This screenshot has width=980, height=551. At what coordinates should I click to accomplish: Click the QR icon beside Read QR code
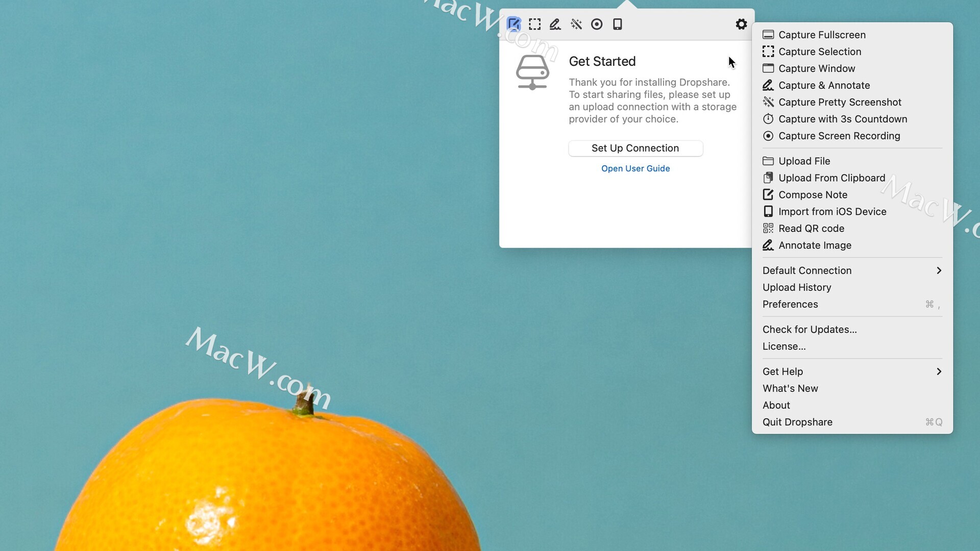click(768, 228)
